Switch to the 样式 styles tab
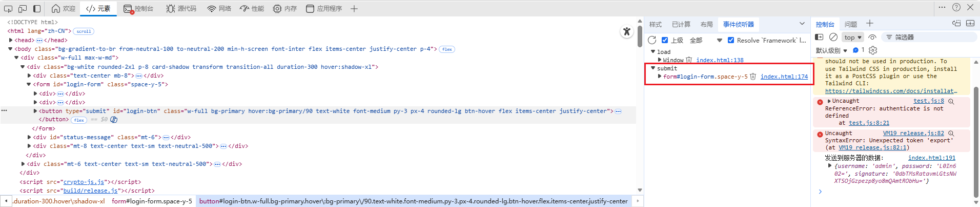Image resolution: width=980 pixels, height=207 pixels. pyautogui.click(x=655, y=24)
